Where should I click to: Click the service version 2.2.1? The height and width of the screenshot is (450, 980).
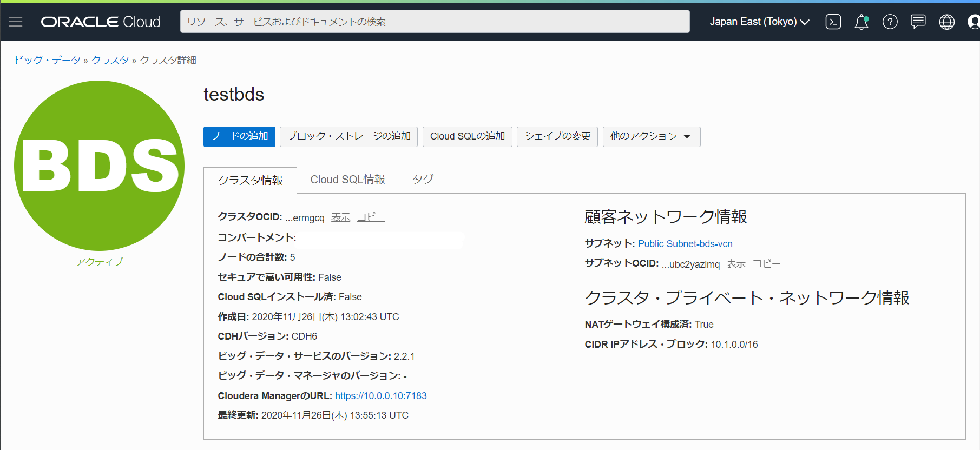pyautogui.click(x=404, y=356)
